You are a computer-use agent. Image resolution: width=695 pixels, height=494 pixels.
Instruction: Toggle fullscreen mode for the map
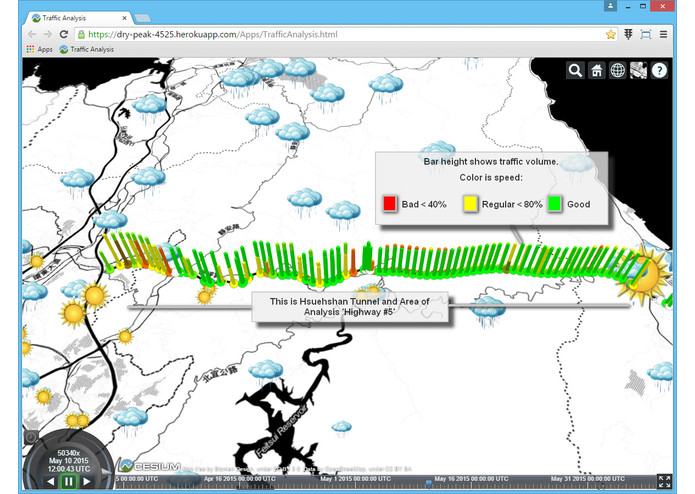[x=664, y=481]
